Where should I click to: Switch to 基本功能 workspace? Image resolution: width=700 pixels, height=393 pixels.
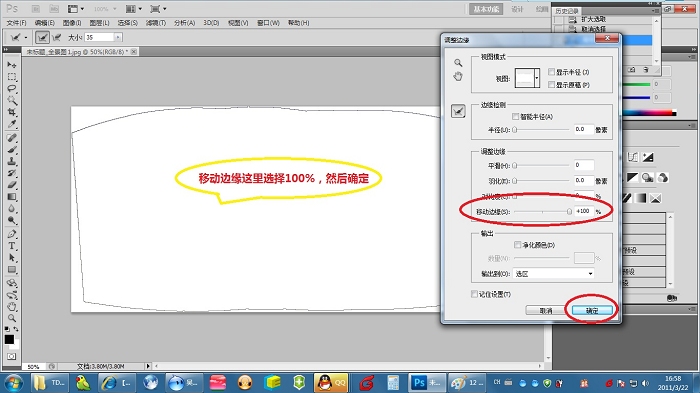pos(486,9)
